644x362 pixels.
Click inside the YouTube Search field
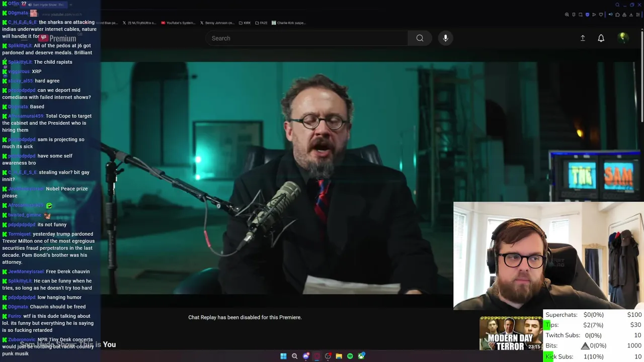(x=306, y=38)
